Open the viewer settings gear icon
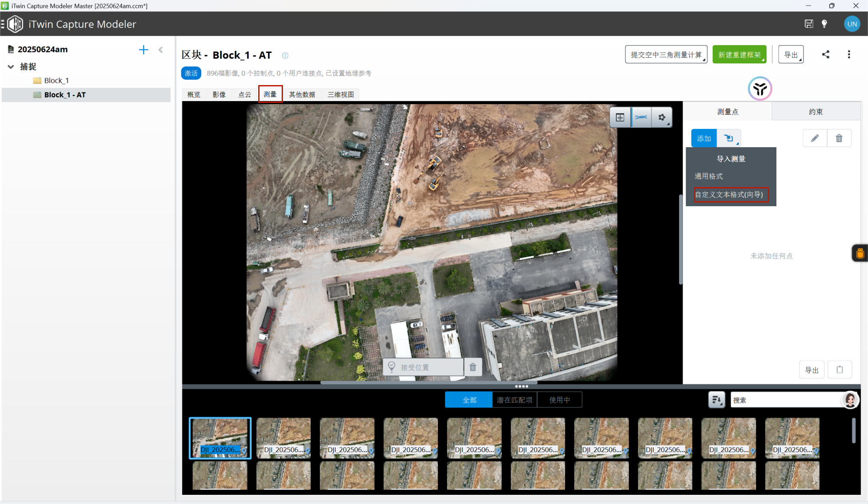The width and height of the screenshot is (868, 504). pyautogui.click(x=662, y=117)
